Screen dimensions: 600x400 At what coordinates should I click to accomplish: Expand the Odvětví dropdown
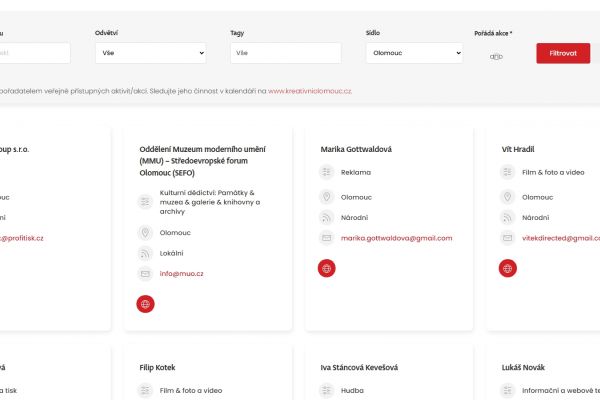150,53
